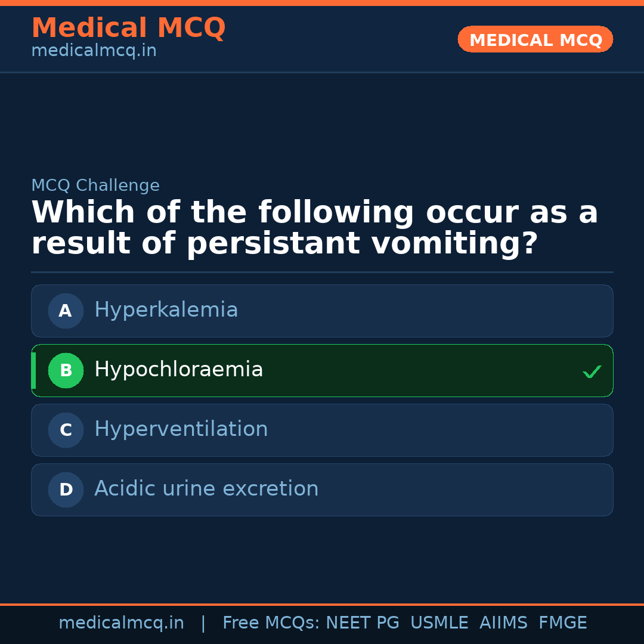Click the letter D circle badge
The height and width of the screenshot is (644, 644).
pyautogui.click(x=66, y=490)
